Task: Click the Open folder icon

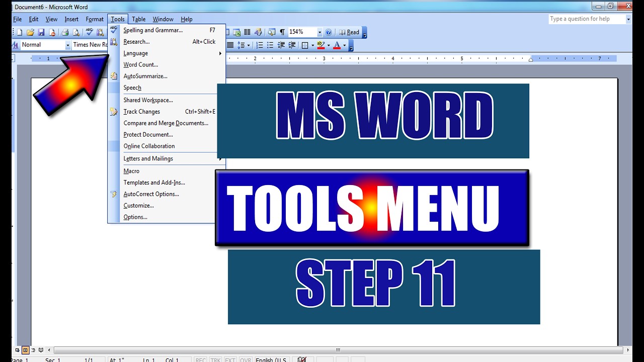Action: point(31,32)
